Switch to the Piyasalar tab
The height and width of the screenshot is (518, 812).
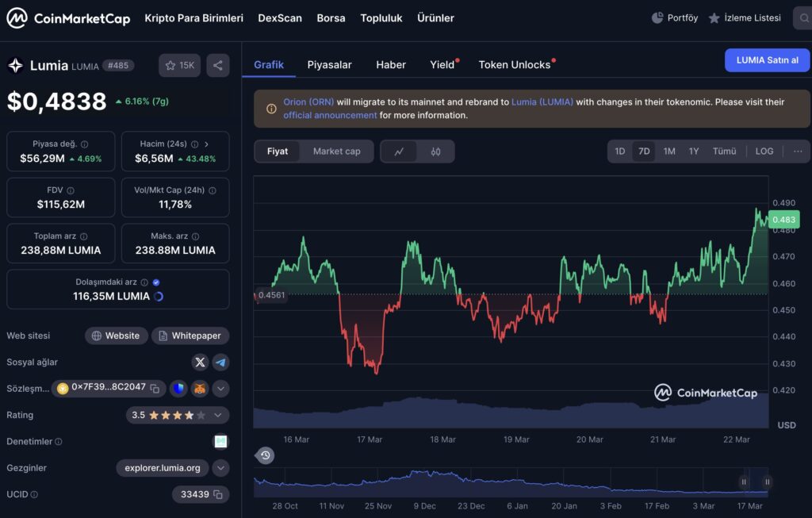pyautogui.click(x=329, y=65)
